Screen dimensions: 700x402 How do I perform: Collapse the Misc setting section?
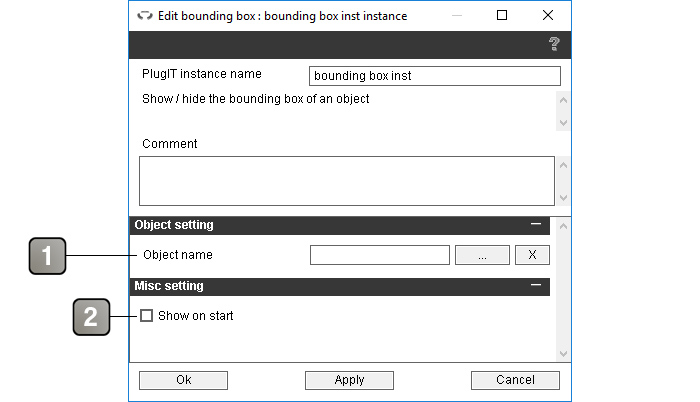[x=536, y=285]
